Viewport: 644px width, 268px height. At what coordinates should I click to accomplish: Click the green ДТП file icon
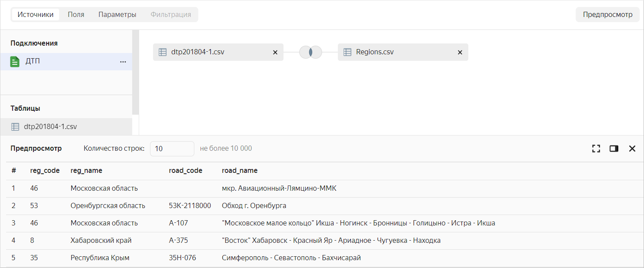(x=15, y=62)
